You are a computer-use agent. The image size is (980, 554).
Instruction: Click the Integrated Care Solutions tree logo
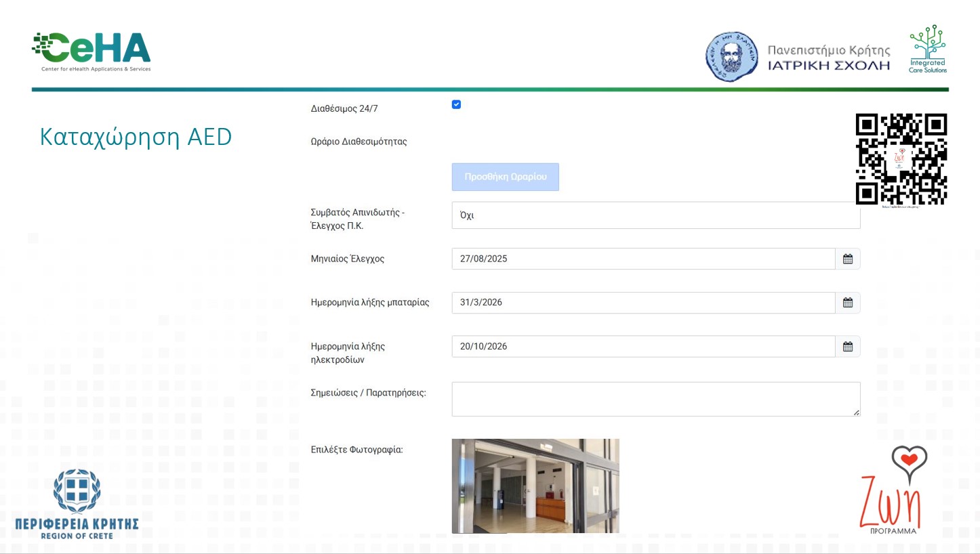(927, 49)
